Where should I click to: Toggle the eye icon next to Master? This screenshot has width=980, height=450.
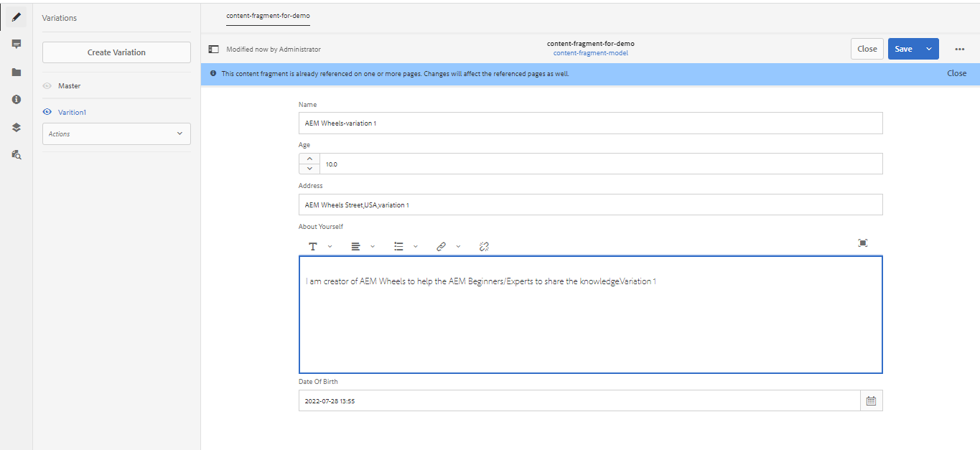47,85
